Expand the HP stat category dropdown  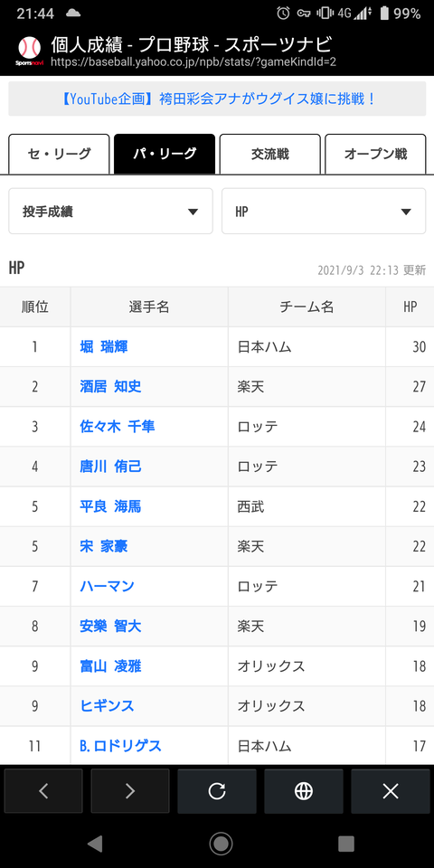coord(324,212)
